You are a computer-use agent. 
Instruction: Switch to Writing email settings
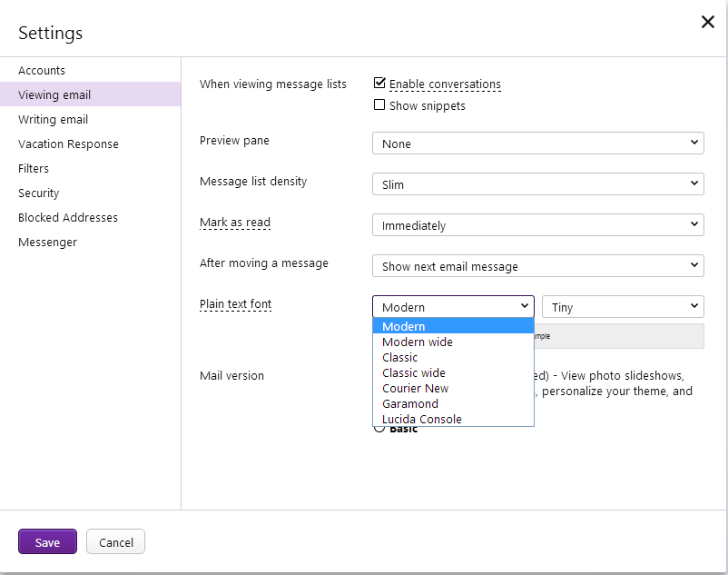tap(53, 119)
